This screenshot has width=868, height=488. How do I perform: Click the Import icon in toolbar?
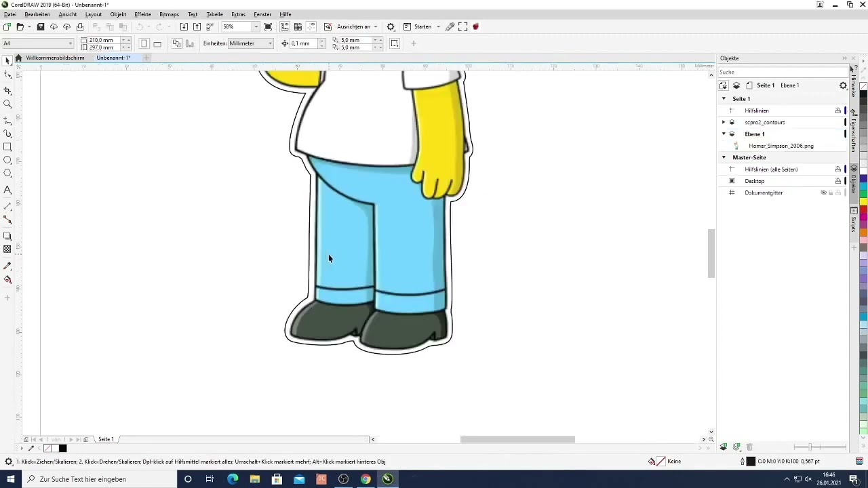point(184,26)
